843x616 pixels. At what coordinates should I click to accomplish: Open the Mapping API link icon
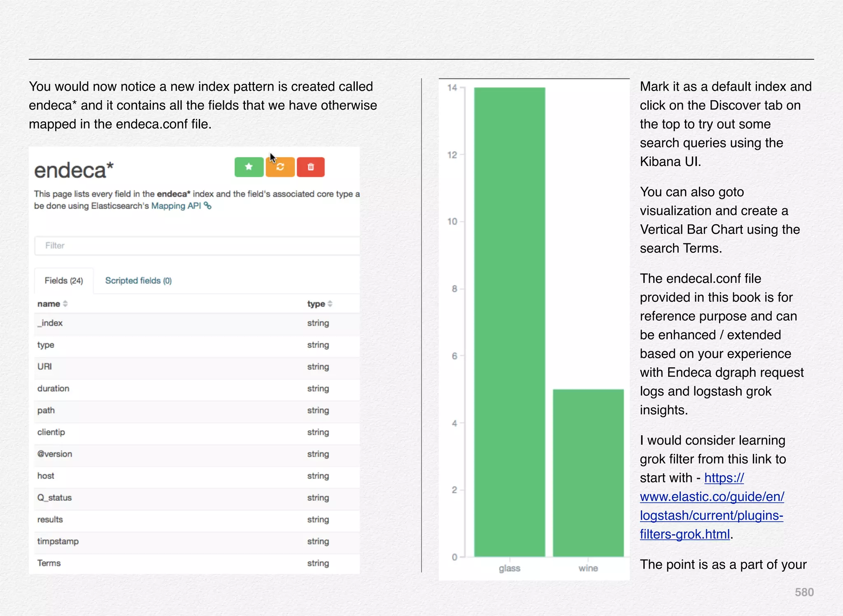208,205
